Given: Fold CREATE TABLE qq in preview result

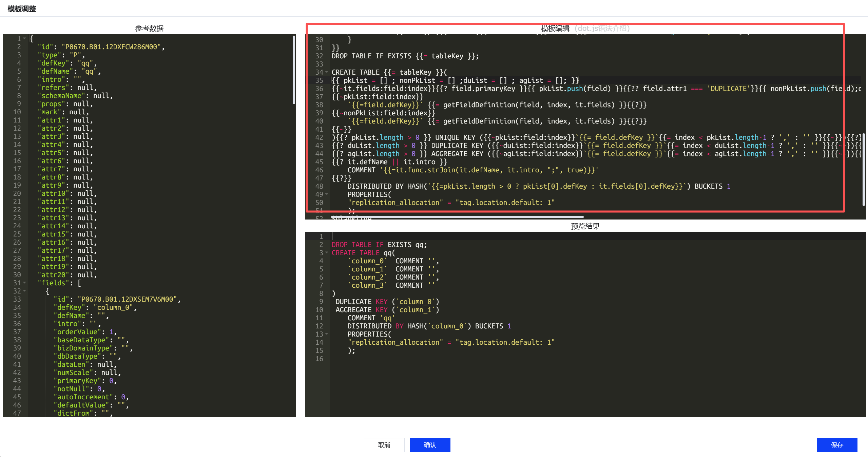Looking at the screenshot, I should point(327,253).
